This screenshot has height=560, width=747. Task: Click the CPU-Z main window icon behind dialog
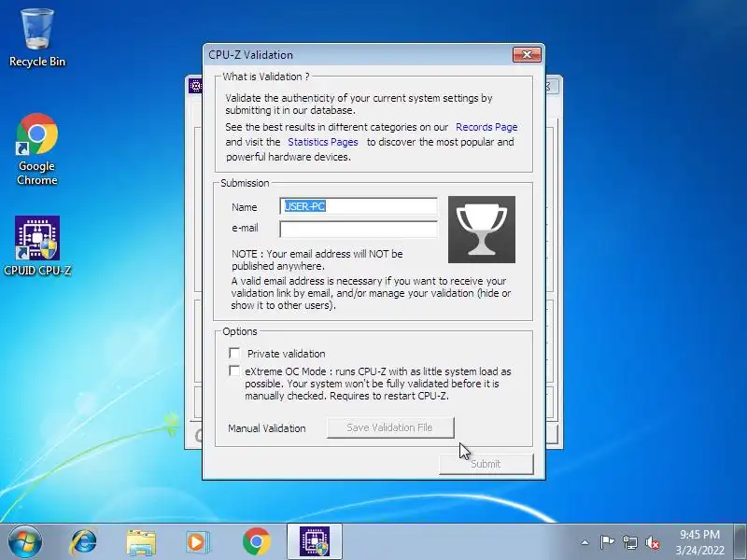tap(195, 86)
